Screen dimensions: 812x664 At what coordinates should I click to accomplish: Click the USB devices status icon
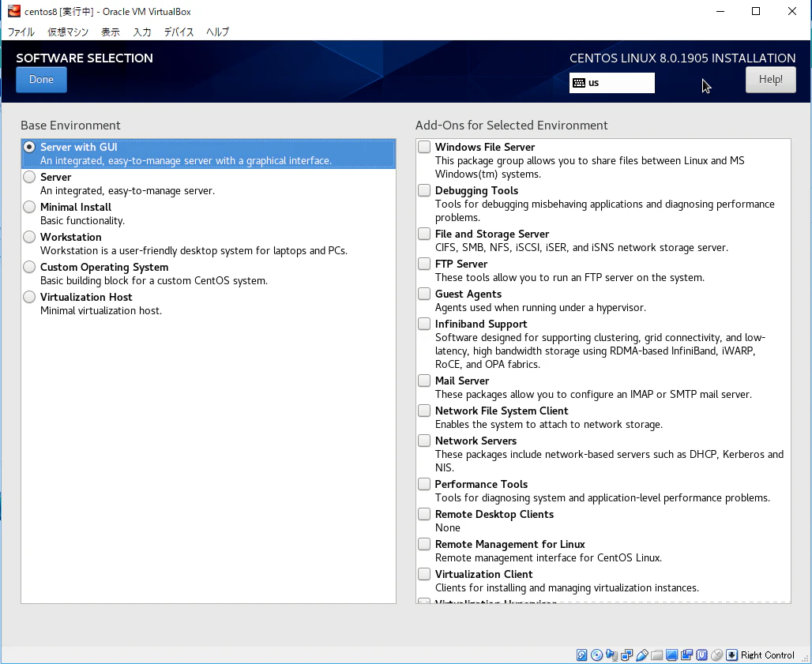pyautogui.click(x=641, y=655)
